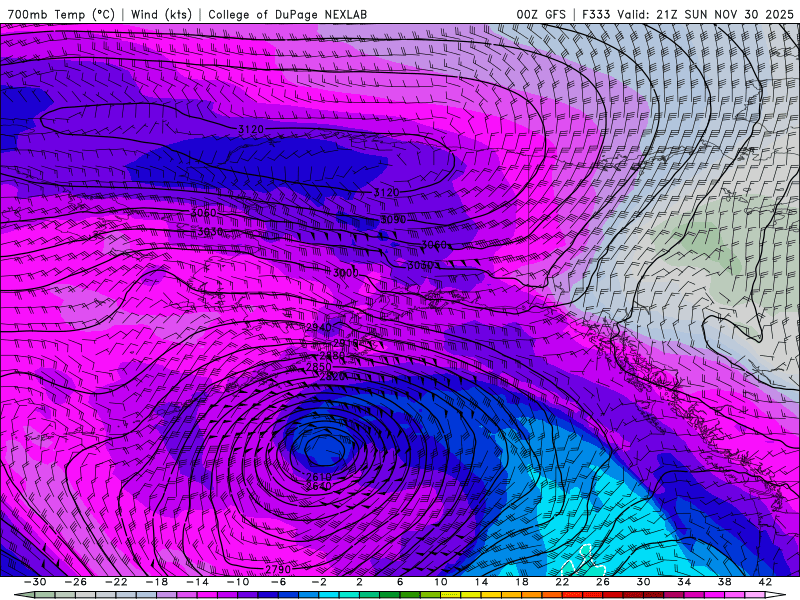Click the 2940 height contour label

[x=318, y=327]
